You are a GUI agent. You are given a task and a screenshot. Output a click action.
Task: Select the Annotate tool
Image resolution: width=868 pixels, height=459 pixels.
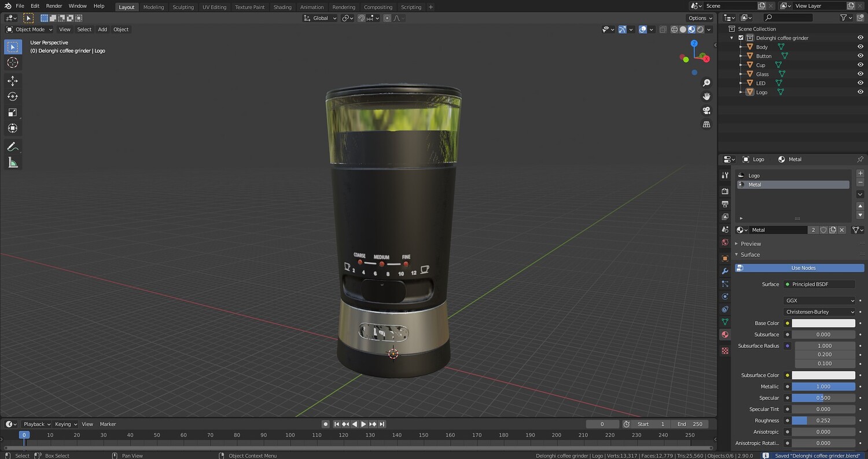point(13,147)
